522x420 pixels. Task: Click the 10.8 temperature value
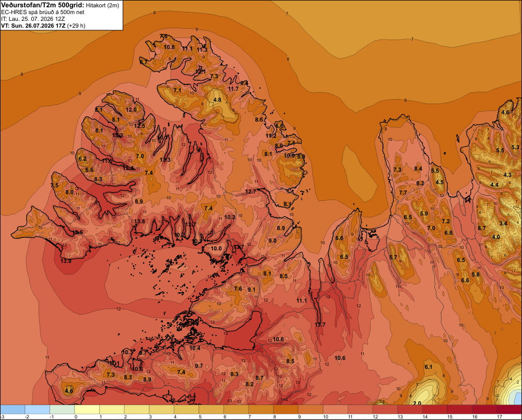169,47
